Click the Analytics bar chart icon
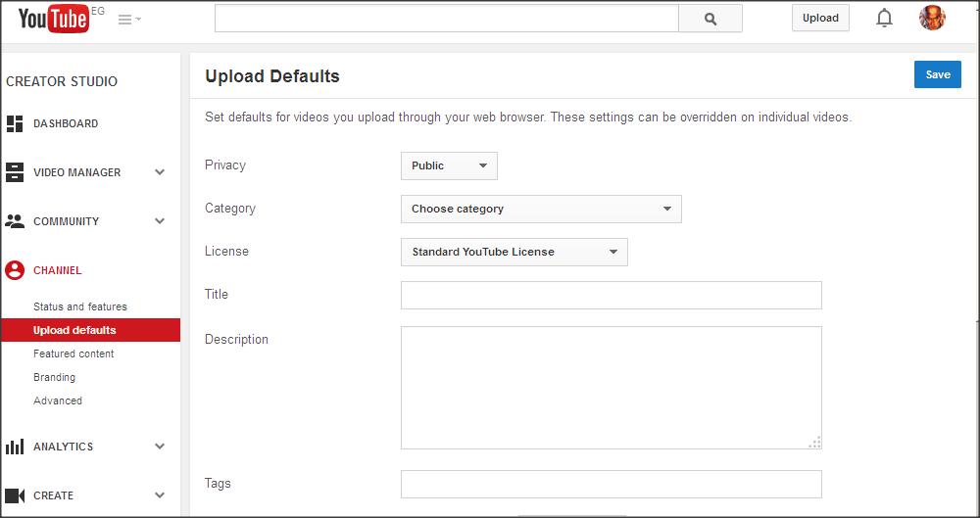 [15, 447]
